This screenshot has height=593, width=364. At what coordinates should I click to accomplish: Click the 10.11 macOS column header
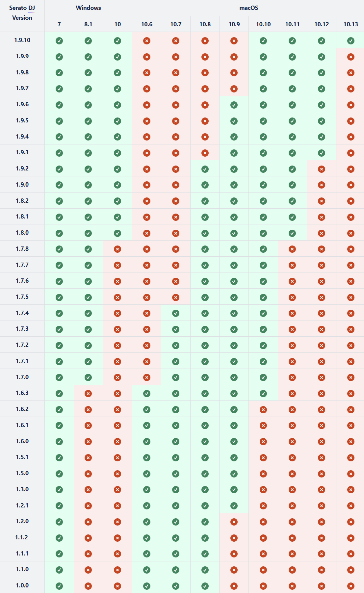pos(292,24)
